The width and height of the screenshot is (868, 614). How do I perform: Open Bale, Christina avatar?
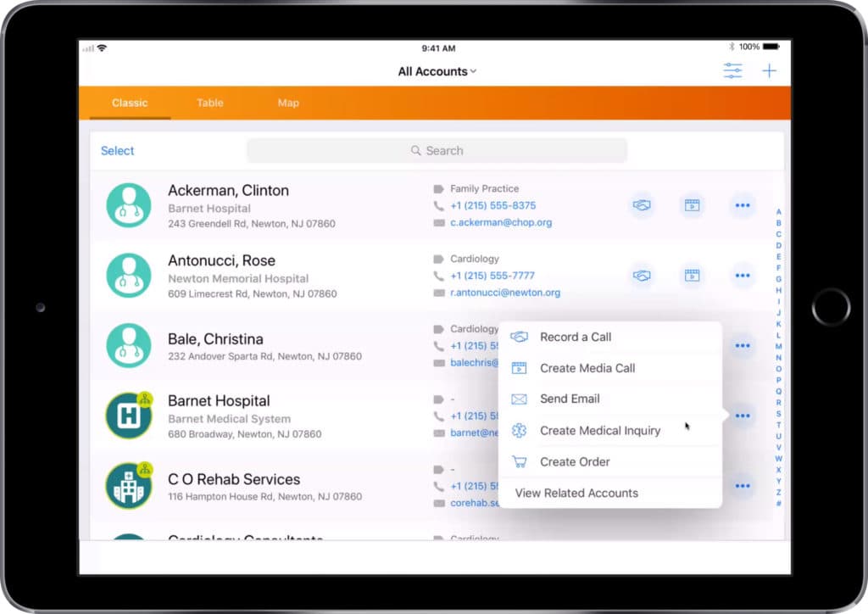click(x=129, y=345)
